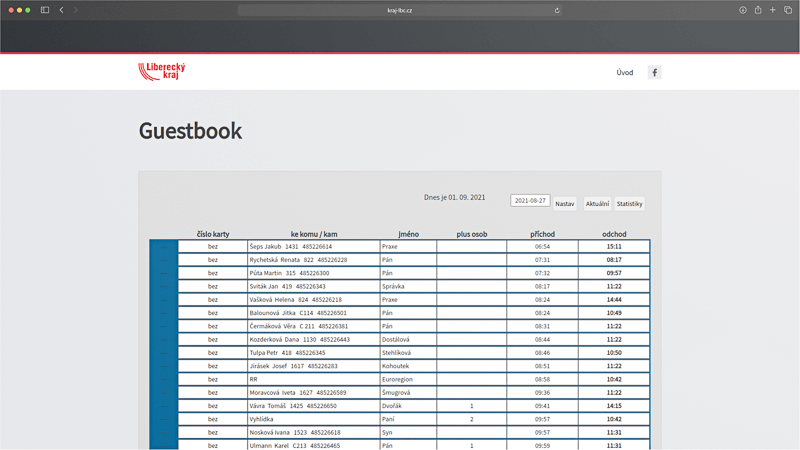
Task: Click the blue cell of Půta Martin row
Action: pos(163,273)
